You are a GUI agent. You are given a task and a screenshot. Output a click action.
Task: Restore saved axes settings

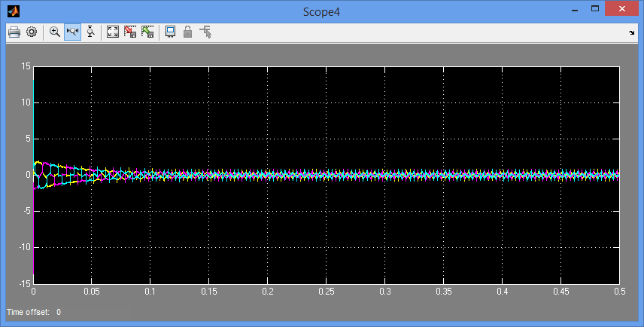(x=147, y=32)
